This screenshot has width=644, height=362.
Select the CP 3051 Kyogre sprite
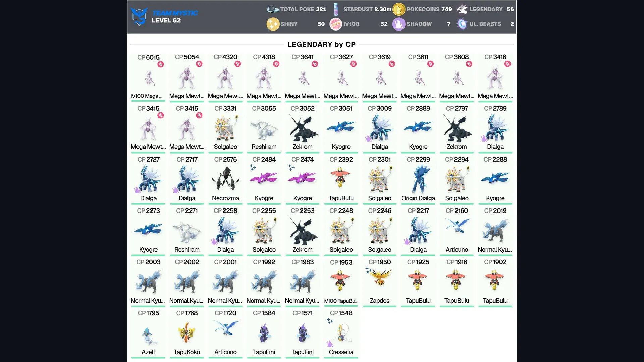pyautogui.click(x=341, y=127)
